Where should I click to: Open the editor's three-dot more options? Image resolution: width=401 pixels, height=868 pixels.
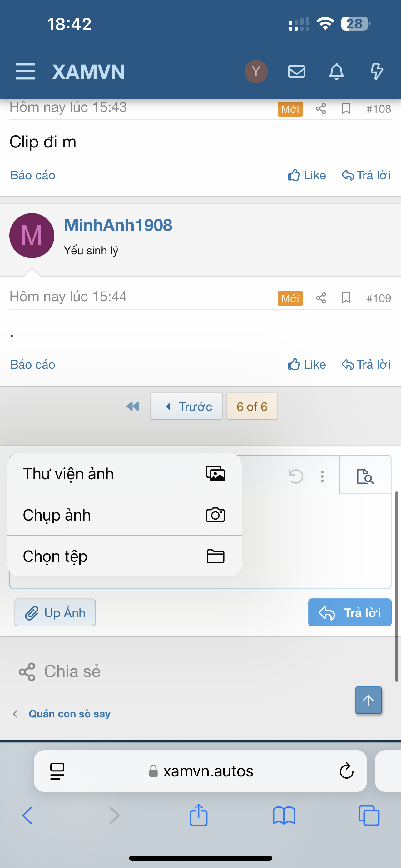pyautogui.click(x=322, y=476)
